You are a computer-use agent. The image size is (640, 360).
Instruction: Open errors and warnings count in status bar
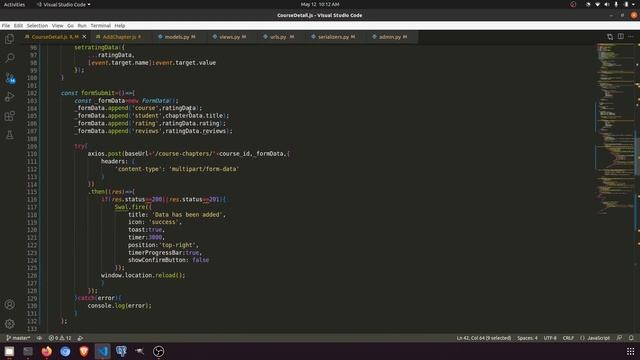60,338
